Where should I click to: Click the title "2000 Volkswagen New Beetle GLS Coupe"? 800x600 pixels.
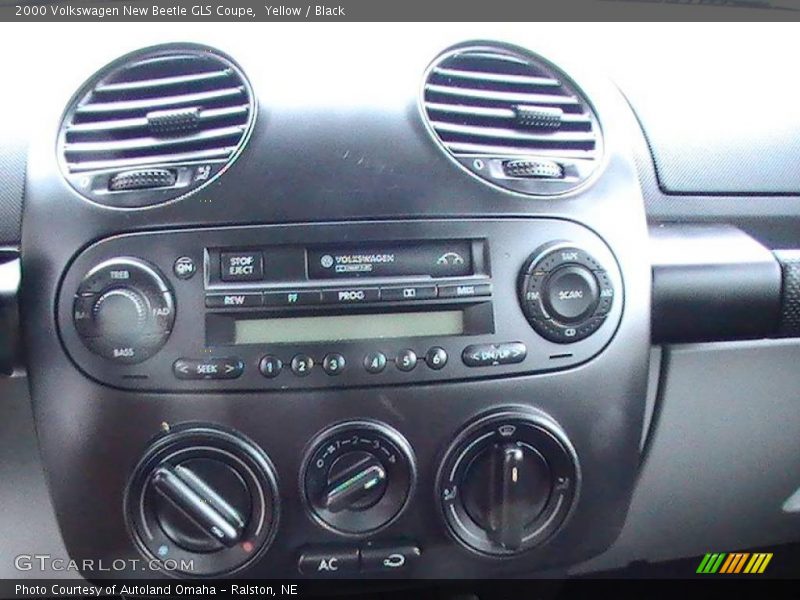coord(135,11)
